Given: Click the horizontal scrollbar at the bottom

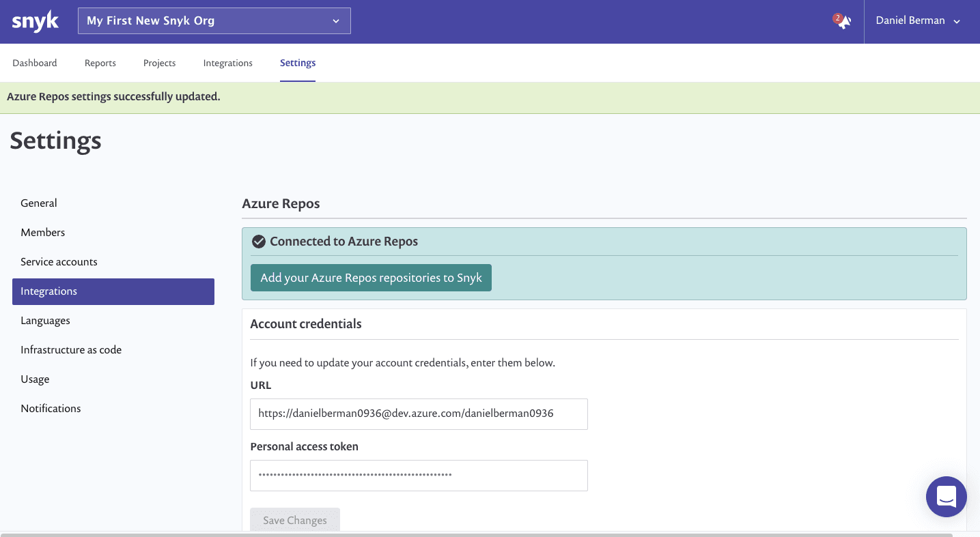Looking at the screenshot, I should [476, 535].
